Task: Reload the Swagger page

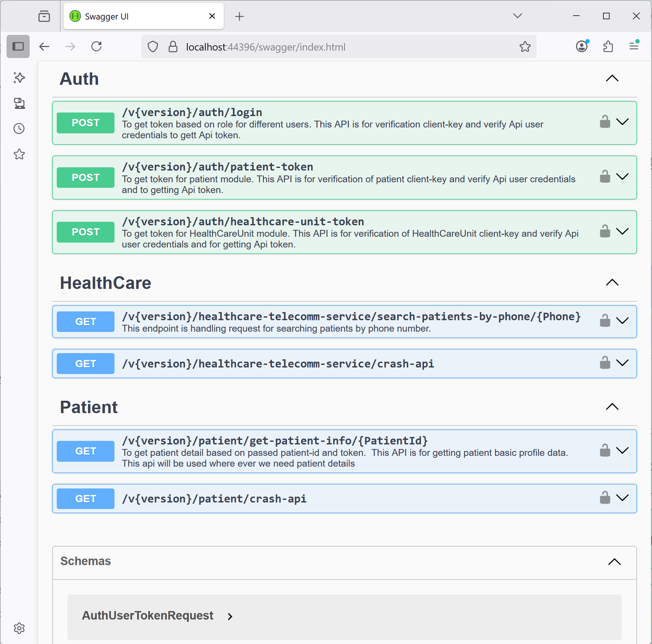Action: [x=97, y=47]
